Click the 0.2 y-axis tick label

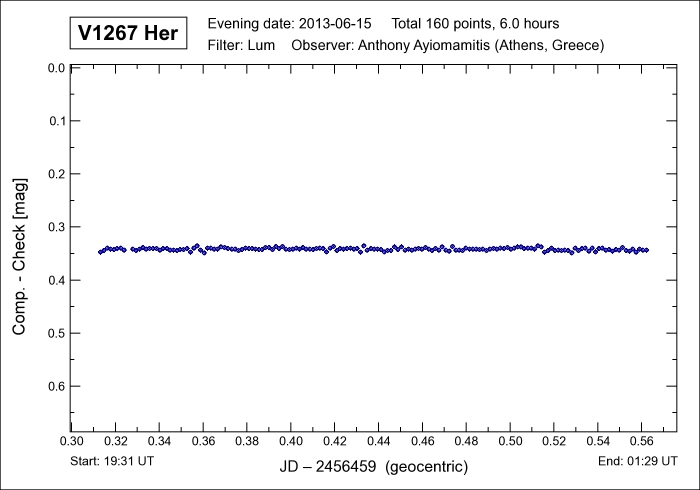point(57,174)
